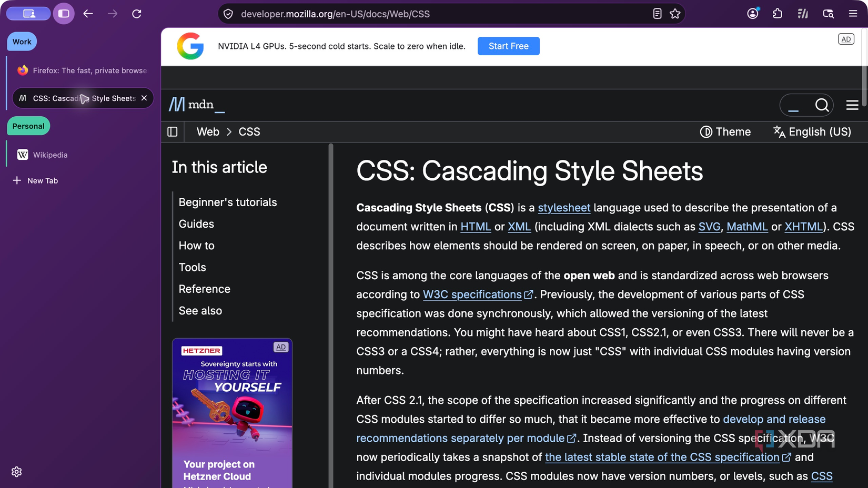This screenshot has height=488, width=868.
Task: Select the Firefox: The fast, private browser tab
Action: (x=82, y=70)
